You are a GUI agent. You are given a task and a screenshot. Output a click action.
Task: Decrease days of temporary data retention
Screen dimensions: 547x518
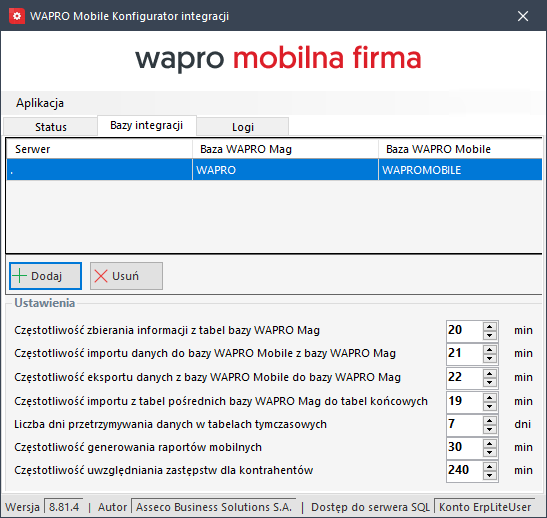[x=490, y=429]
